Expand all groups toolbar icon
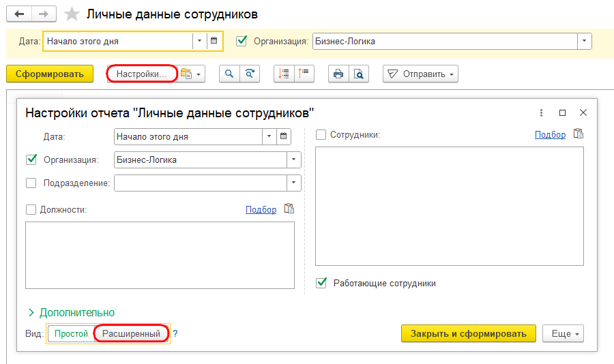 pyautogui.click(x=304, y=74)
